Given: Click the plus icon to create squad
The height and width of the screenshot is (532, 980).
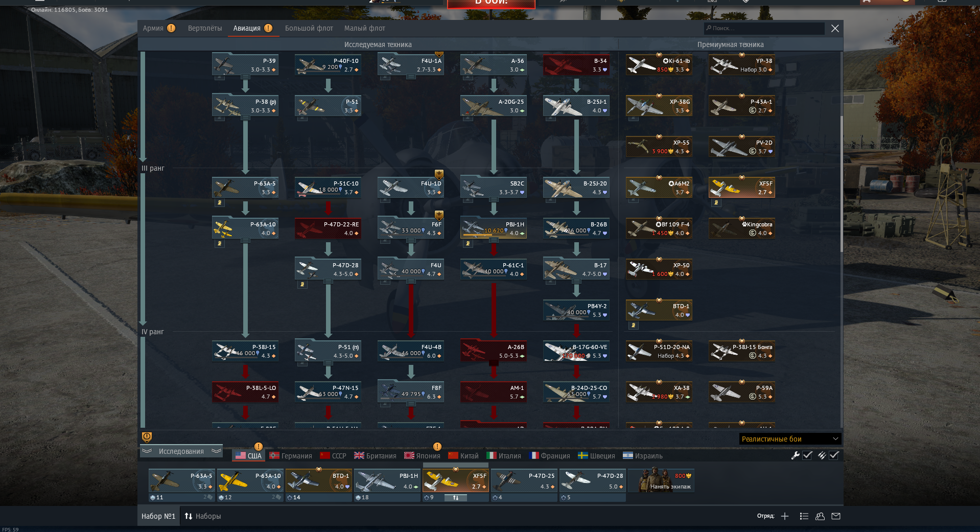Looking at the screenshot, I should pyautogui.click(x=785, y=516).
